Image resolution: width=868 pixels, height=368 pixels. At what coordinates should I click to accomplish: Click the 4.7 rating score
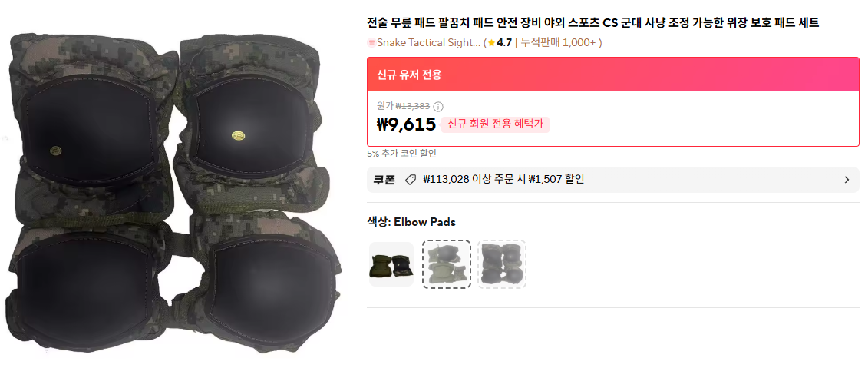tap(503, 43)
